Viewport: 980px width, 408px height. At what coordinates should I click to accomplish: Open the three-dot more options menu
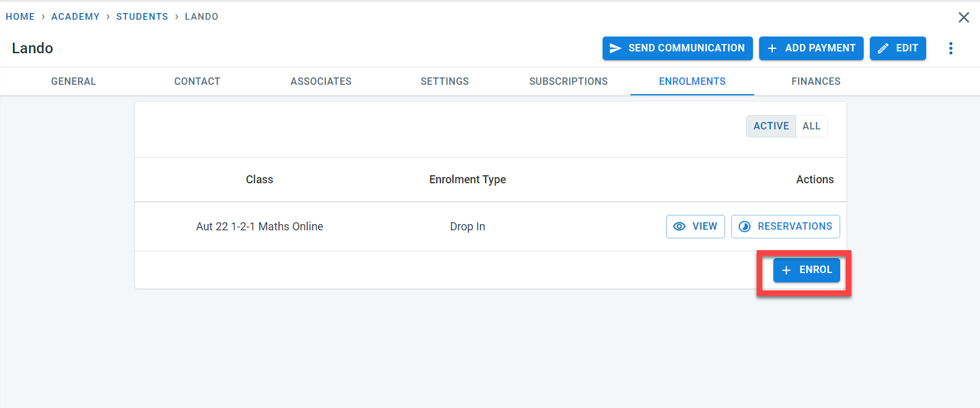click(950, 48)
